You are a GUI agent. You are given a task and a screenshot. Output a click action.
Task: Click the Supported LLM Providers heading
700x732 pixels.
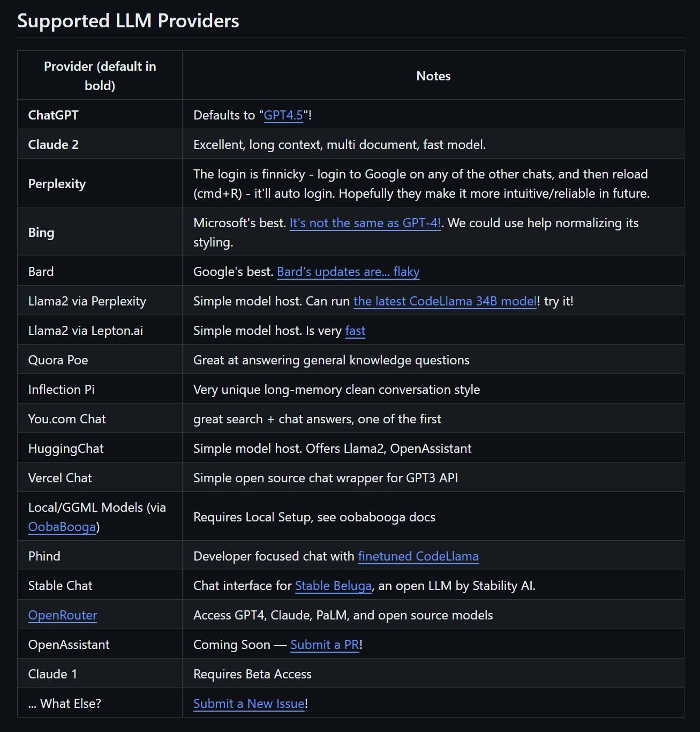click(x=128, y=21)
